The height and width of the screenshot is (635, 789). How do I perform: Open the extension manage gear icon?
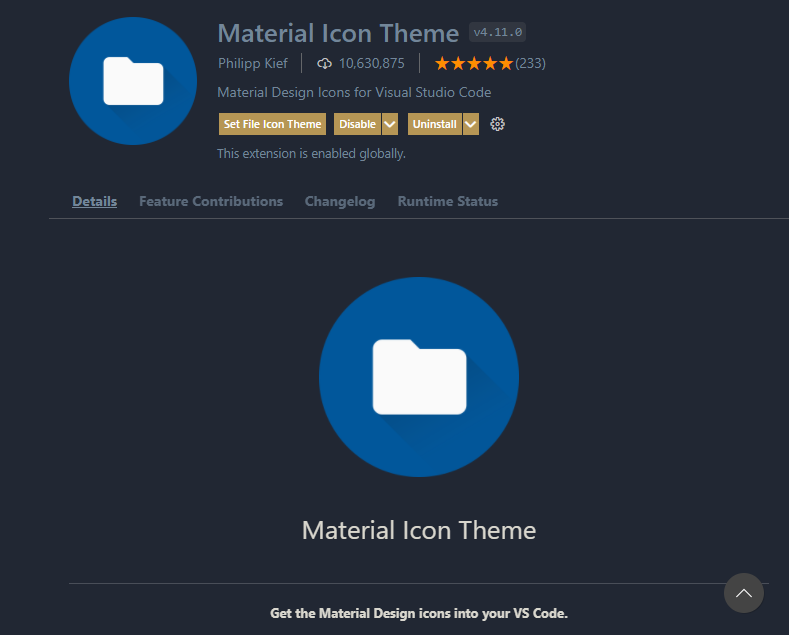coord(497,124)
